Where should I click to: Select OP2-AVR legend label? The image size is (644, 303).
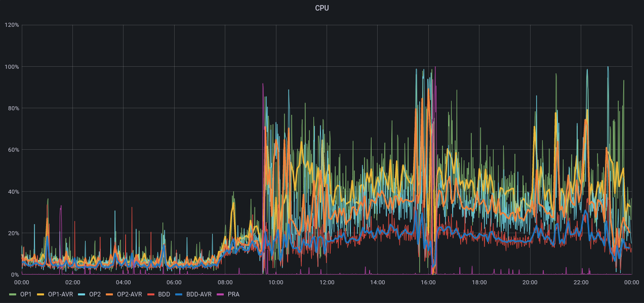point(129,294)
